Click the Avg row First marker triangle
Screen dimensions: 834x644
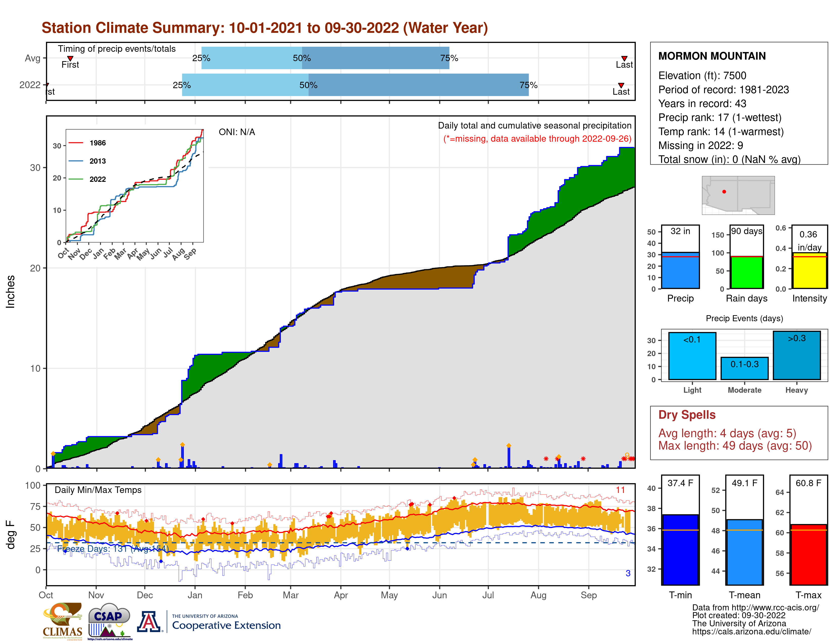point(70,58)
